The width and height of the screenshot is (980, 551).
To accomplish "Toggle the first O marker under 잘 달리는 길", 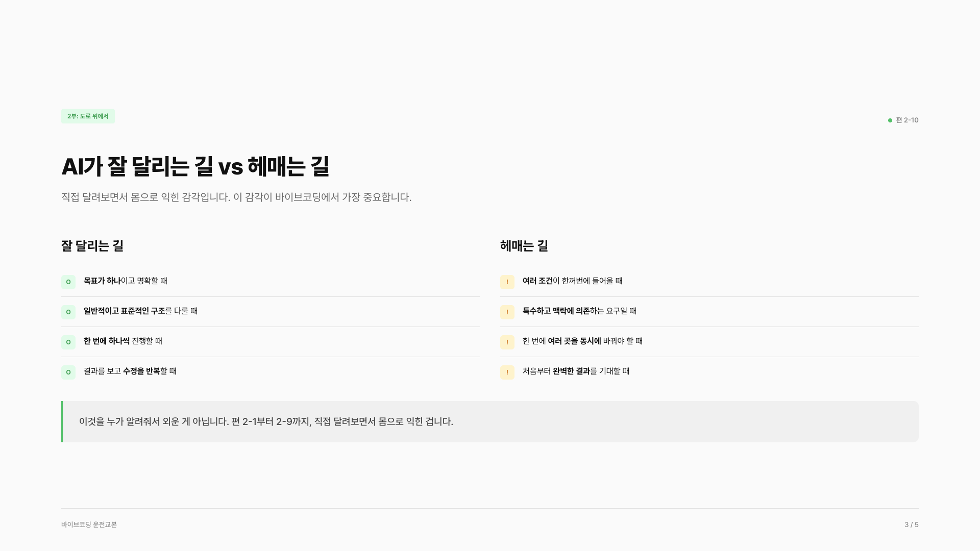I will click(68, 282).
